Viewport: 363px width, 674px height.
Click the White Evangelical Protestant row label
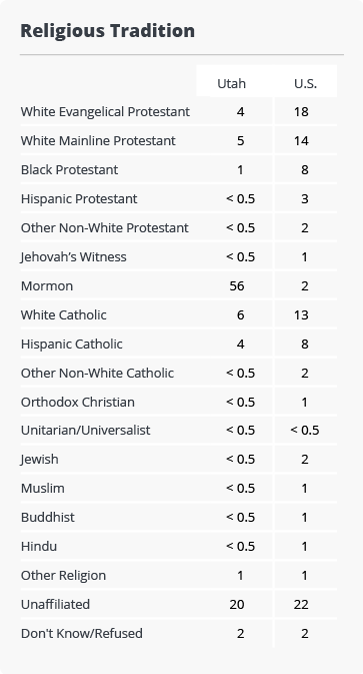point(105,112)
